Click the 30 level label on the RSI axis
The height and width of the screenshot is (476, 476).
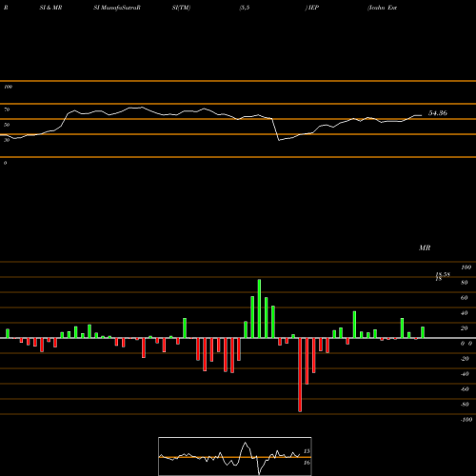7,140
